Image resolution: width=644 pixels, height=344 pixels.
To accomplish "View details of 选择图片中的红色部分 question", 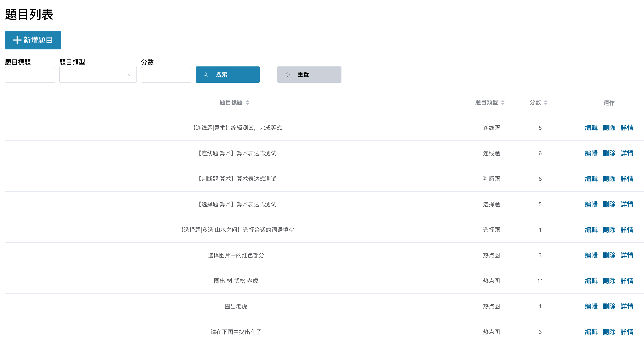I will [627, 255].
